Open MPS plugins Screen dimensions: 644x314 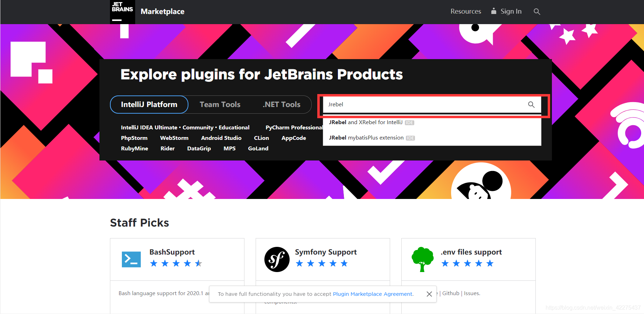(229, 149)
